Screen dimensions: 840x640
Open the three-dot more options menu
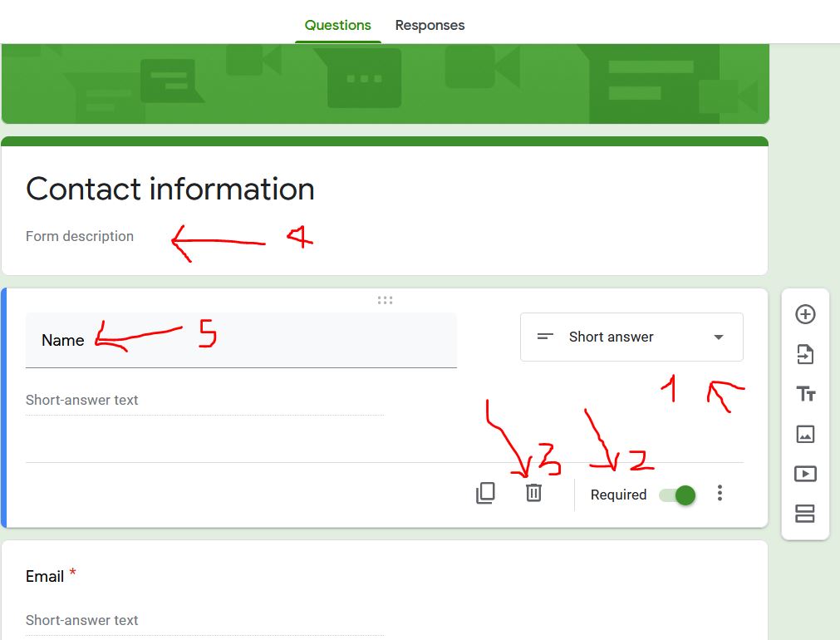720,494
